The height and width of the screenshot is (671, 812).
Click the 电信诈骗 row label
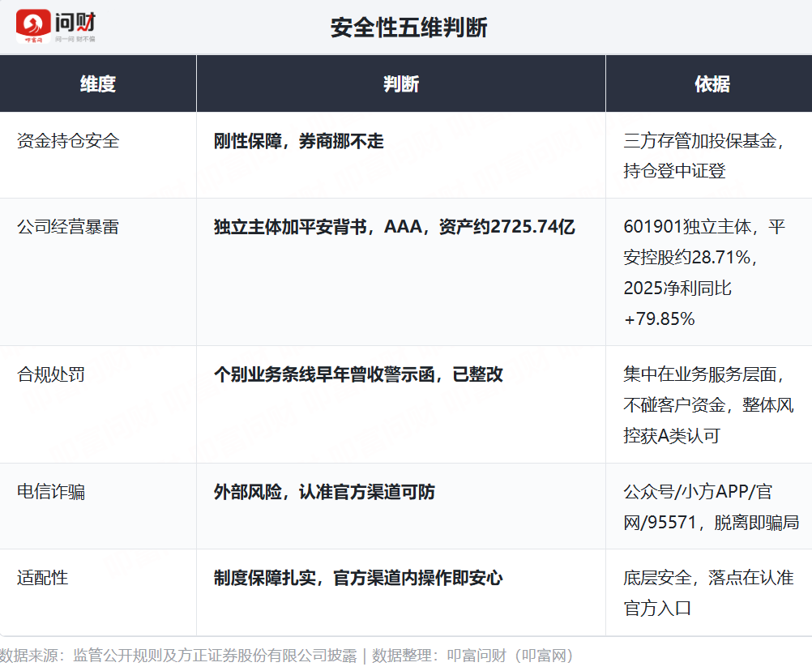coord(51,492)
